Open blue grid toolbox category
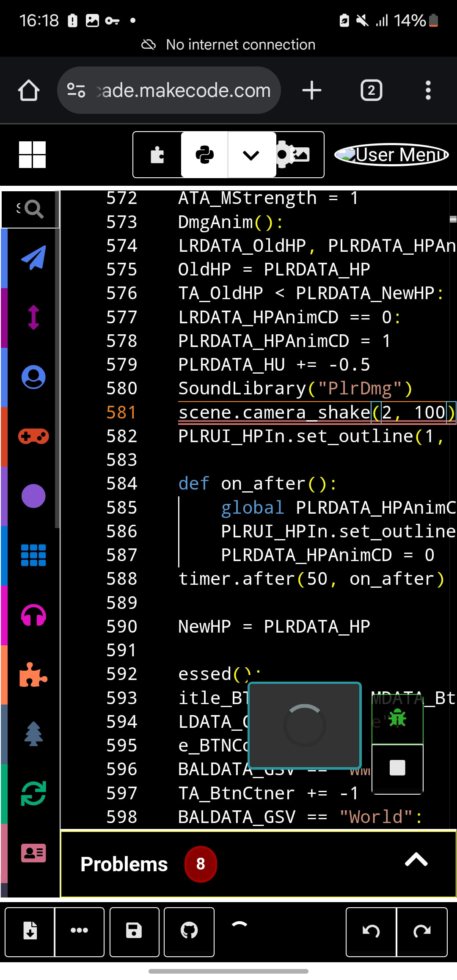 pyautogui.click(x=33, y=555)
